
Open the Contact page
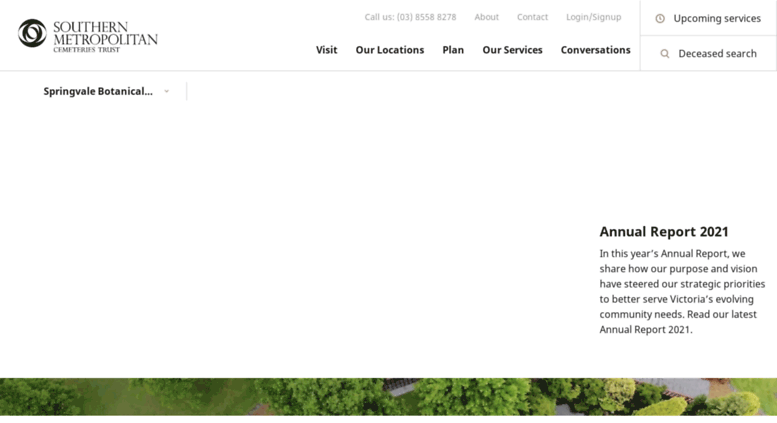tap(532, 17)
